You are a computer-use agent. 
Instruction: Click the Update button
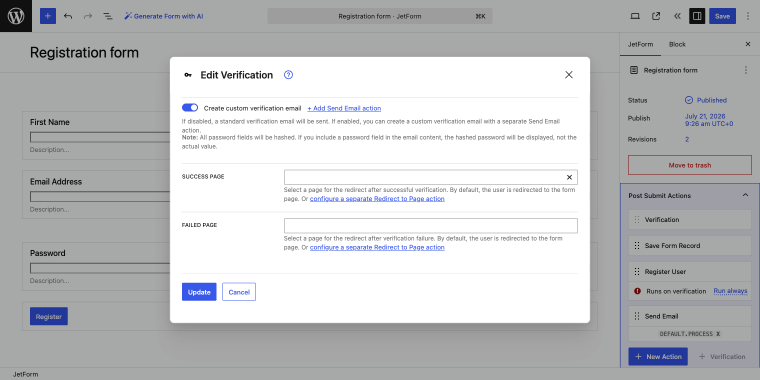tap(199, 292)
